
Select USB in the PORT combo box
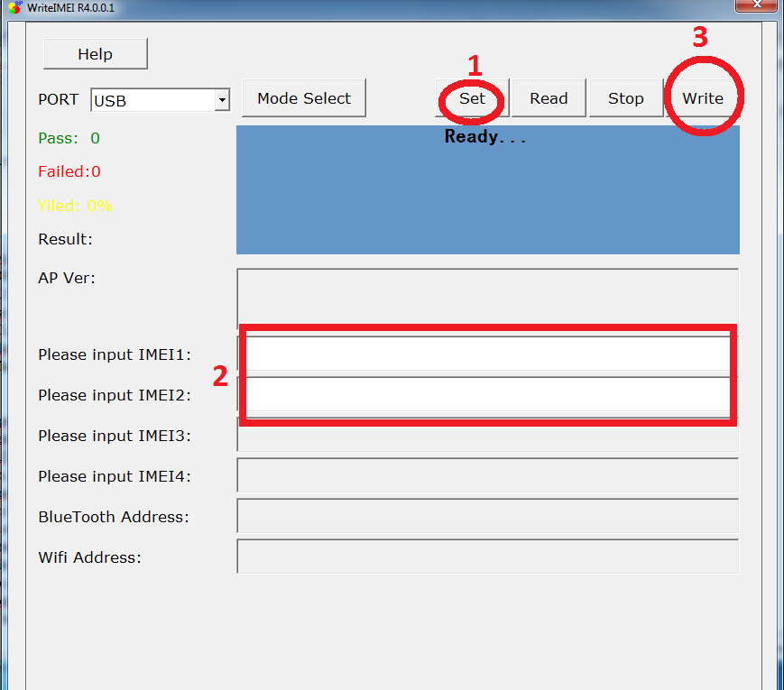(144, 100)
